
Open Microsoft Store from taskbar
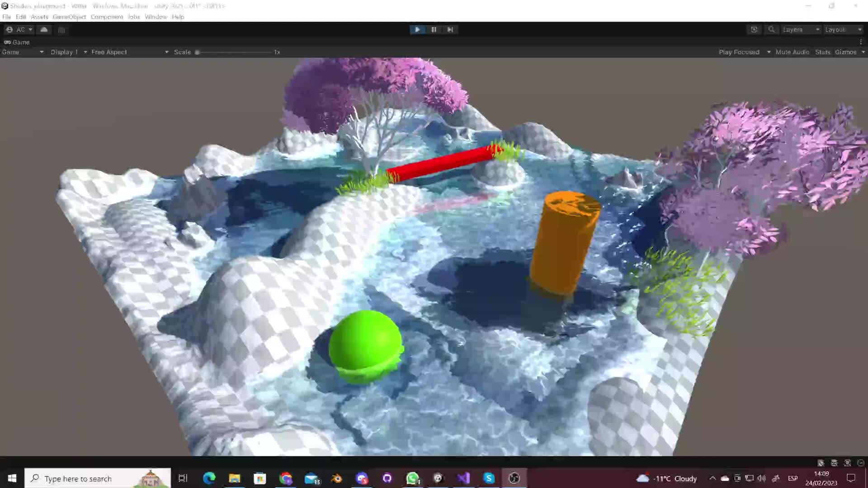pos(259,478)
